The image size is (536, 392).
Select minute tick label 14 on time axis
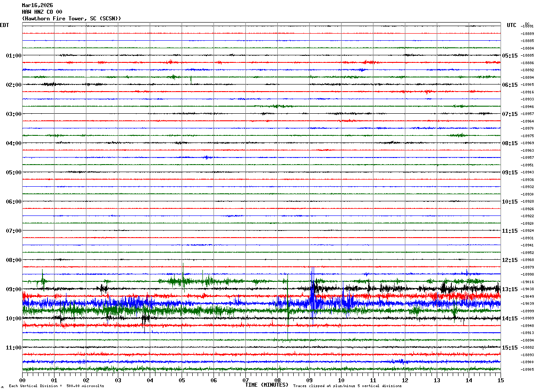click(x=469, y=380)
